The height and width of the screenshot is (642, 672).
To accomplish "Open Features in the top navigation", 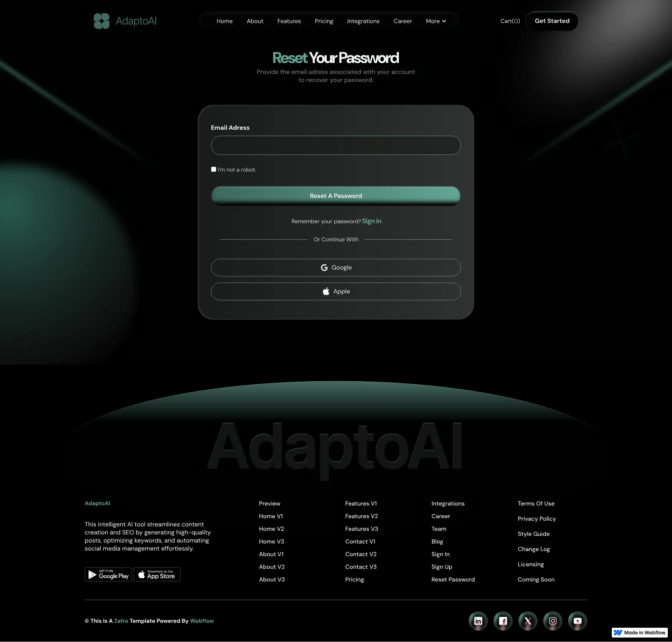I will tap(289, 21).
